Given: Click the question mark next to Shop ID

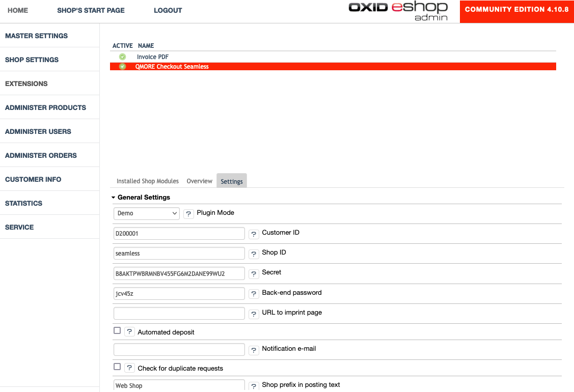Looking at the screenshot, I should click(254, 254).
